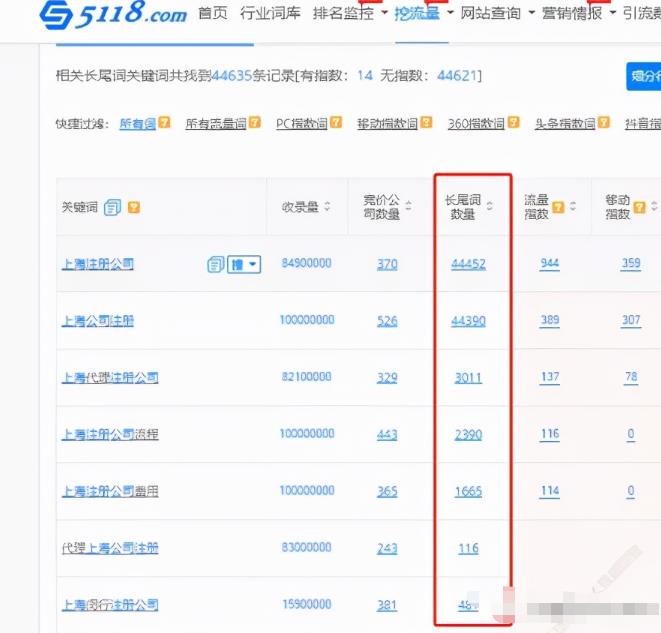Image resolution: width=661 pixels, height=633 pixels.
Task: Open the 挖 dropdown in 上海注册公司 row
Action: point(244,264)
